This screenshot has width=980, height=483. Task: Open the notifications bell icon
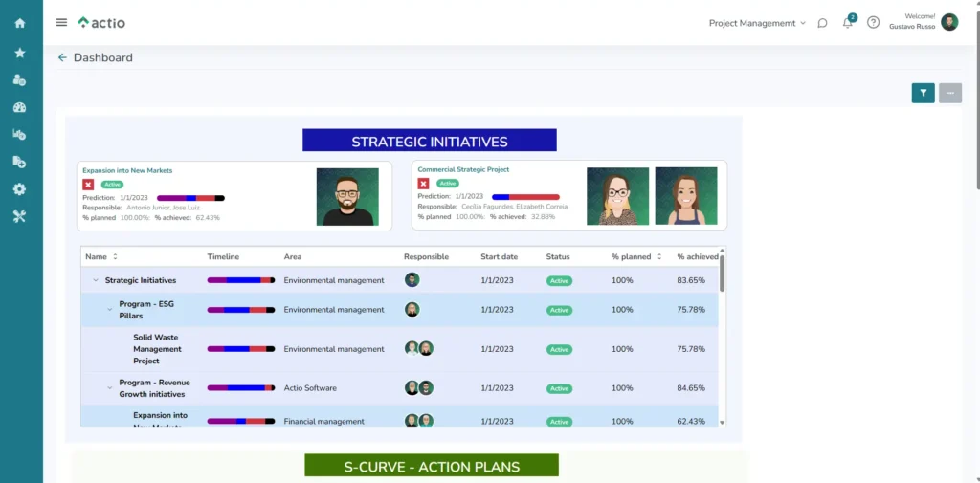click(847, 23)
